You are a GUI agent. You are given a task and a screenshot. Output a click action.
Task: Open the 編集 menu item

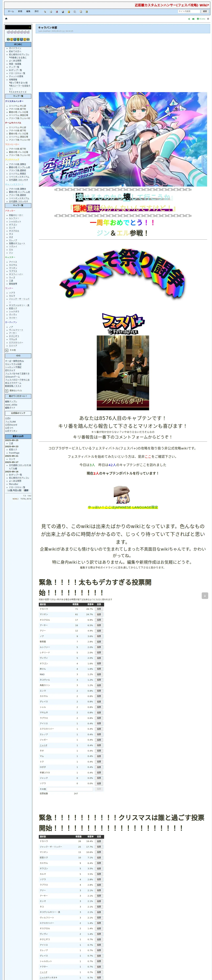pyautogui.click(x=28, y=11)
